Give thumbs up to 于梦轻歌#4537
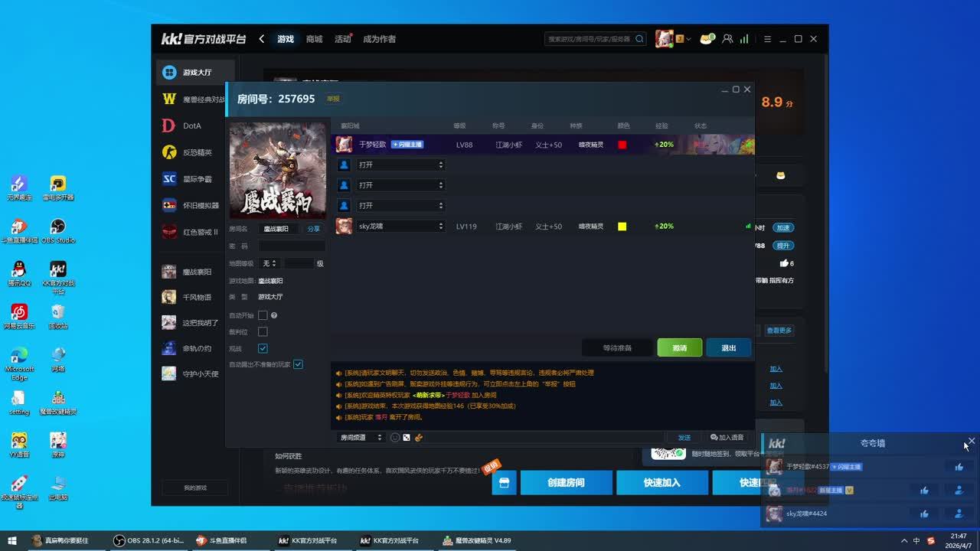This screenshot has width=980, height=551. (959, 467)
